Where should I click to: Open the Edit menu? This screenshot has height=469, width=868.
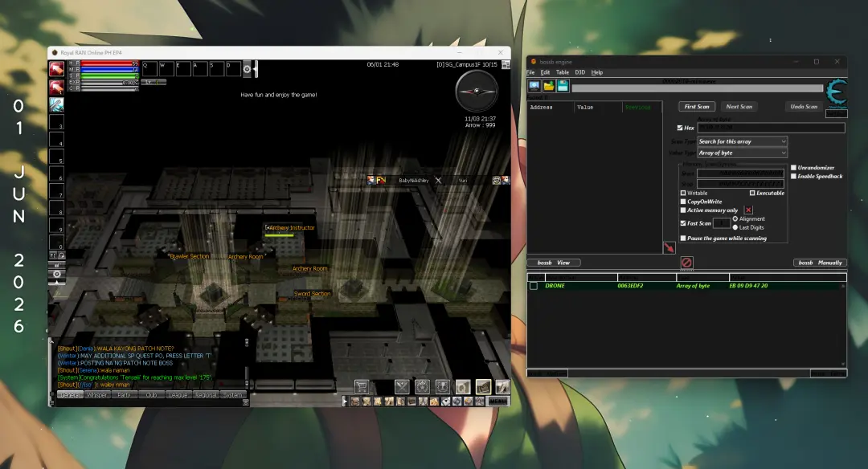tap(545, 72)
